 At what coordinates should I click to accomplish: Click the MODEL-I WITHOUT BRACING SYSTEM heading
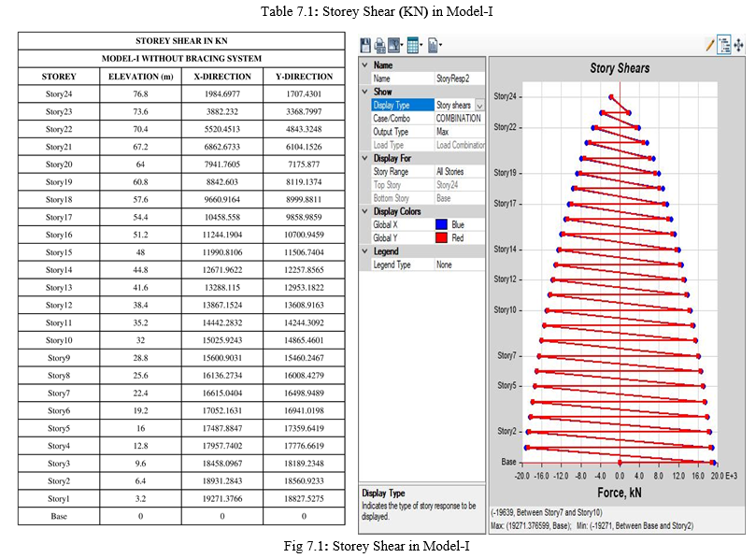181,58
